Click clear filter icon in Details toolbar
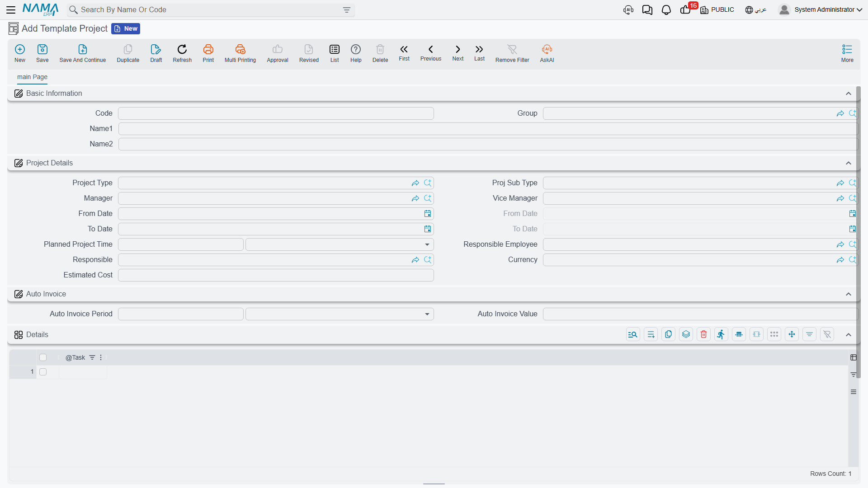 827,334
